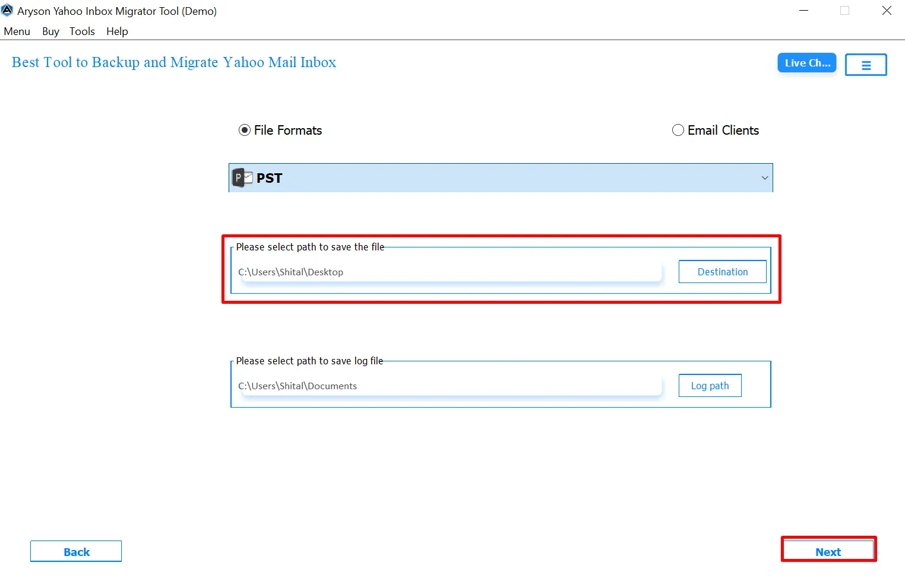
Task: Click the heading Best Tool to Backup text
Action: (x=174, y=62)
